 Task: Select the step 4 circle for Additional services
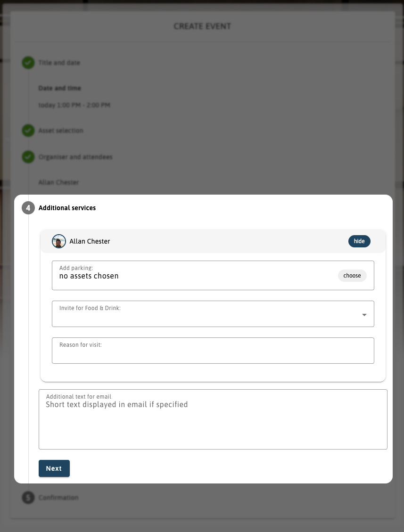point(28,208)
